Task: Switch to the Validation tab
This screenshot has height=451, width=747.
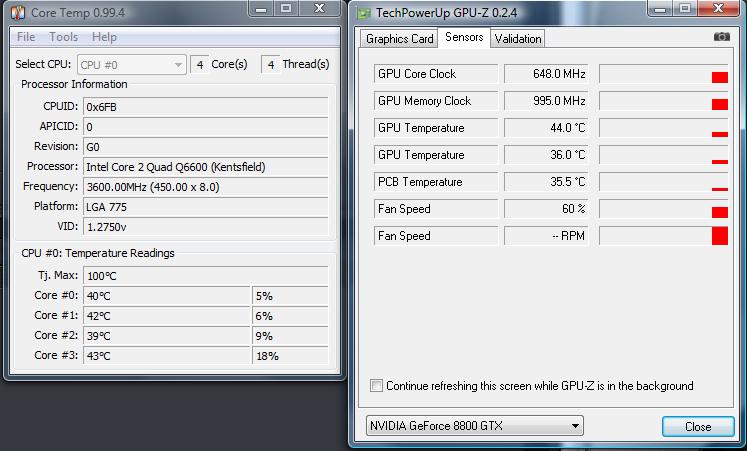Action: pyautogui.click(x=518, y=39)
